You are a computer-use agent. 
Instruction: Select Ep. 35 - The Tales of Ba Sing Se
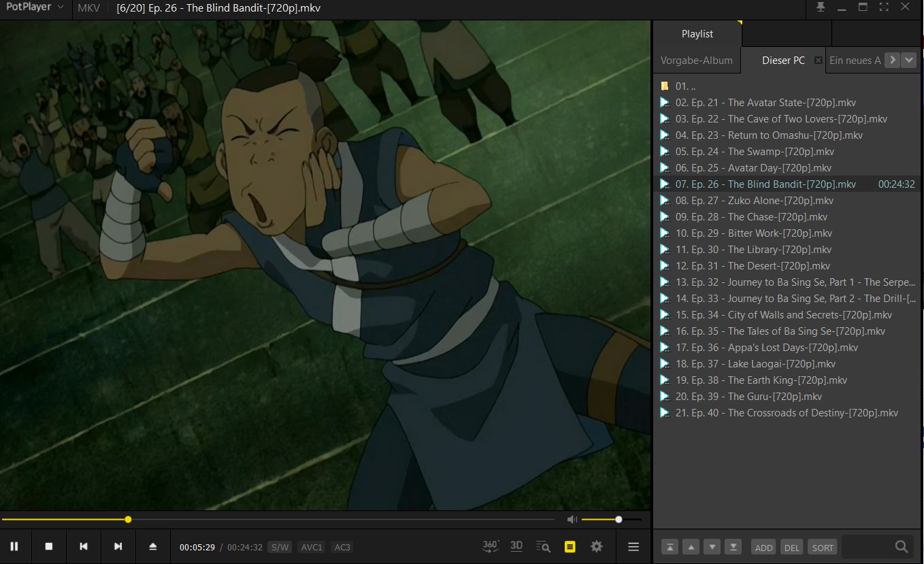(x=787, y=331)
